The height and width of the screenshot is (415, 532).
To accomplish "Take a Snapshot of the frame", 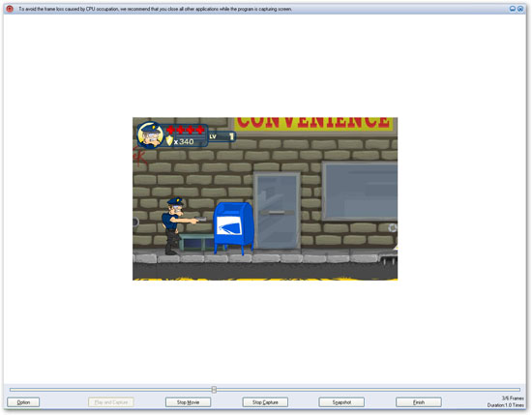I will click(341, 402).
